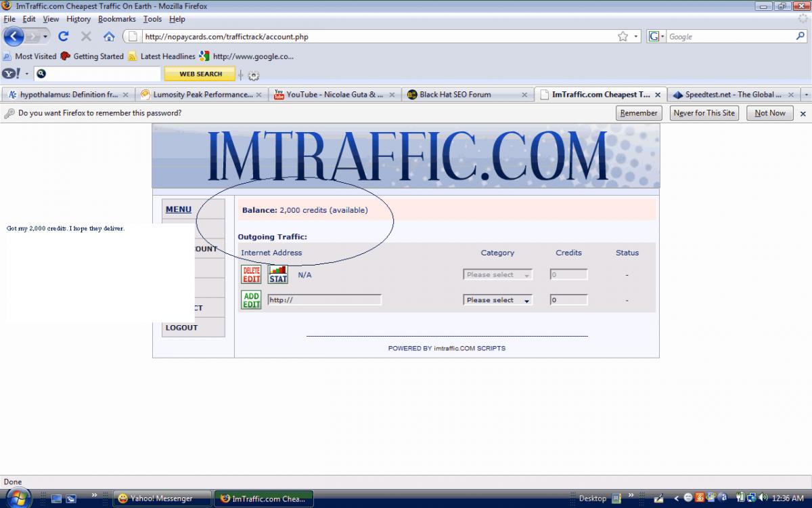
Task: Expand the taskbar quick launch chevron
Action: [x=94, y=496]
